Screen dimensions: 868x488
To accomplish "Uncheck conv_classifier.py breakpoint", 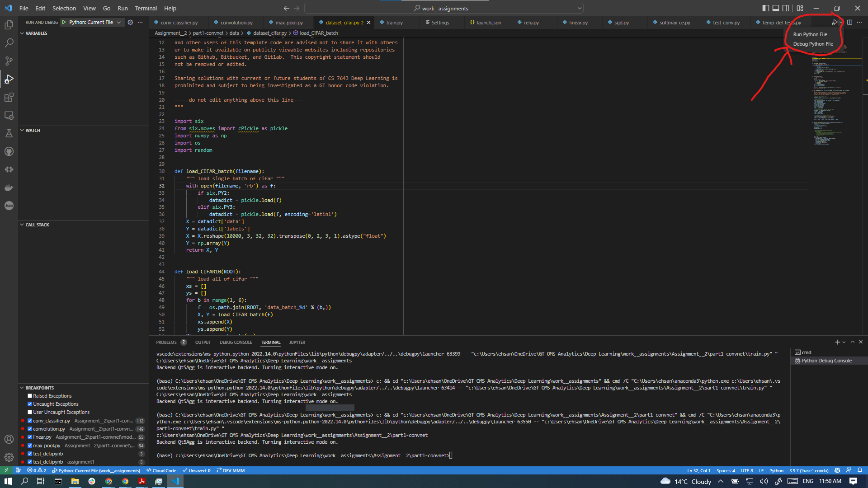I will coord(30,421).
